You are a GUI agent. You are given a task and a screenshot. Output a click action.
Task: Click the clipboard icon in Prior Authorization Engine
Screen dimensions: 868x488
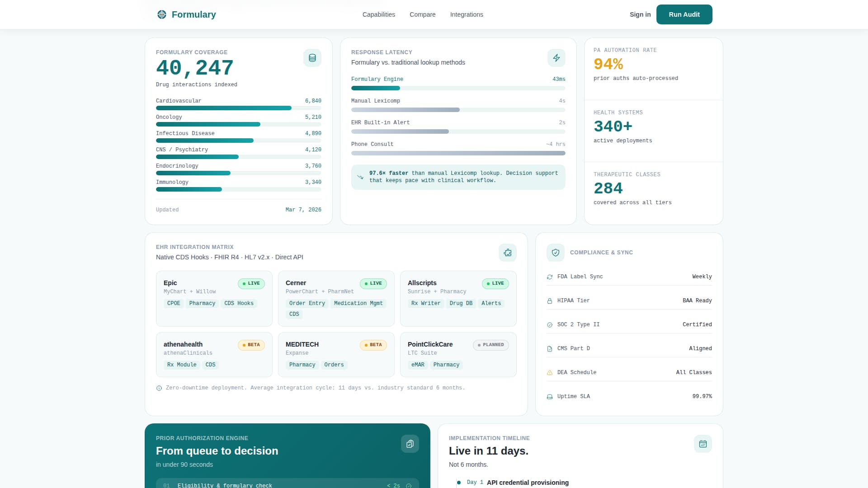(410, 444)
